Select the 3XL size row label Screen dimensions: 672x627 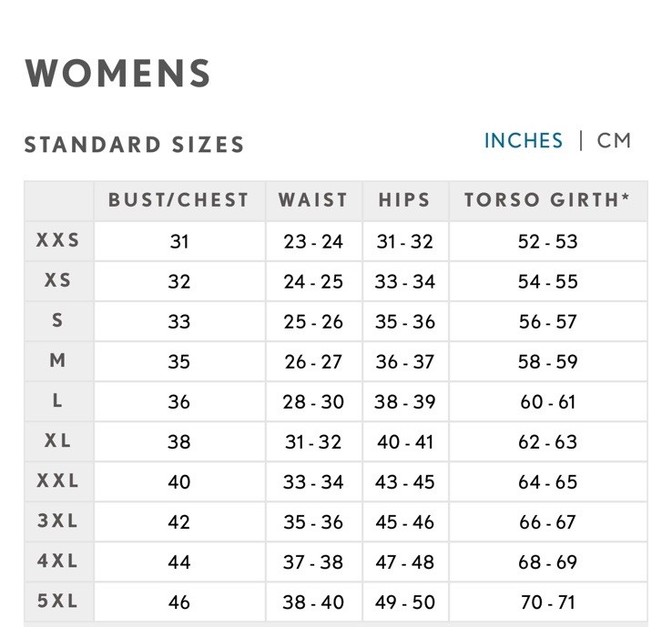(58, 521)
